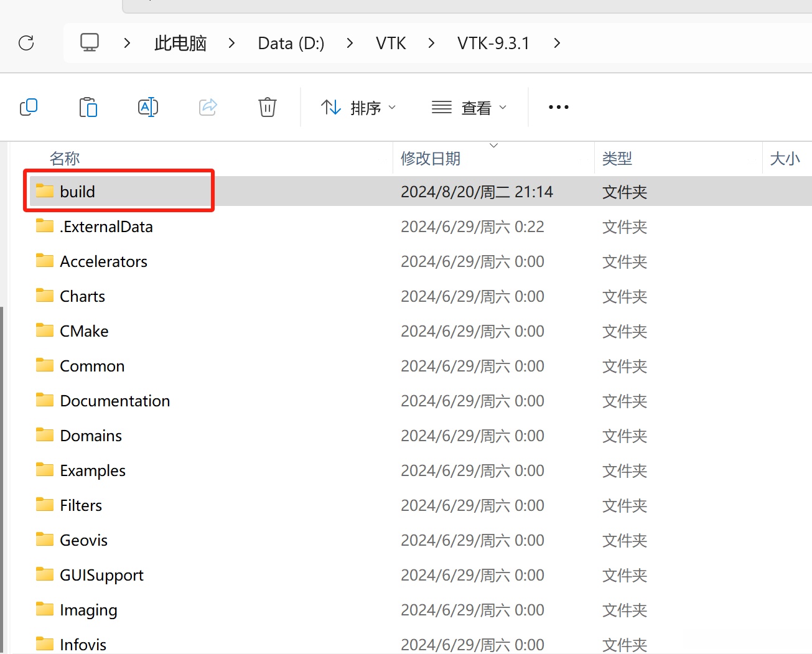The image size is (812, 654).
Task: Select the Accelerators folder name
Action: click(x=104, y=261)
